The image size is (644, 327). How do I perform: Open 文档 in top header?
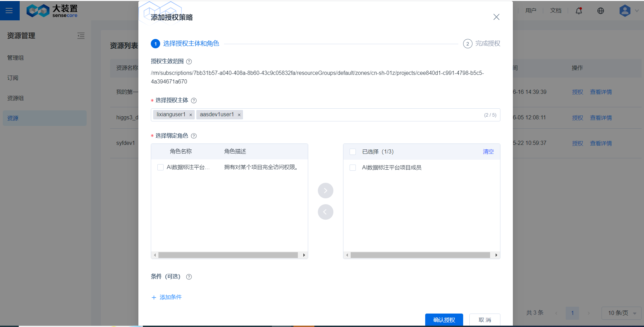(x=556, y=11)
